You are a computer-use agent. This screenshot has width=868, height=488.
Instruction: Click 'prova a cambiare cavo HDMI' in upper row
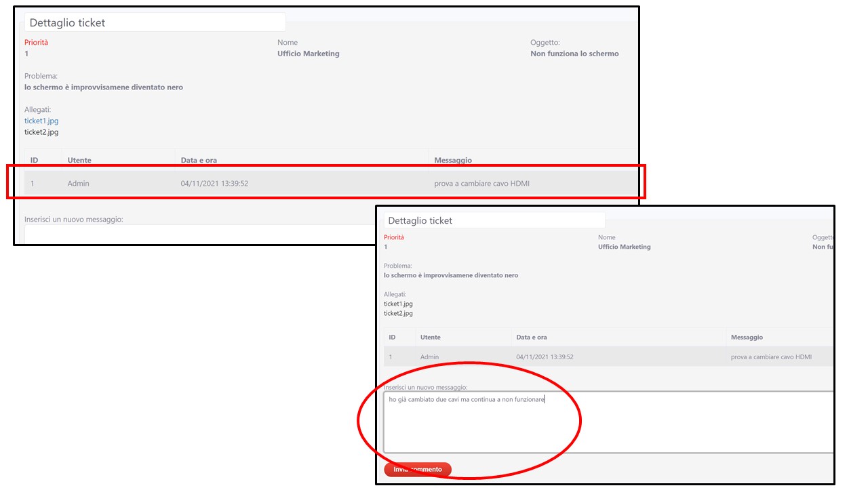click(482, 183)
